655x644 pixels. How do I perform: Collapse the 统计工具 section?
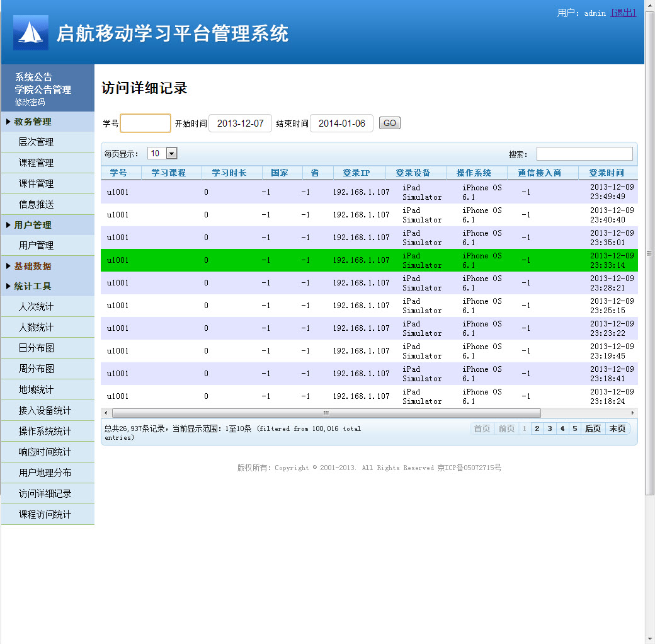[x=48, y=286]
